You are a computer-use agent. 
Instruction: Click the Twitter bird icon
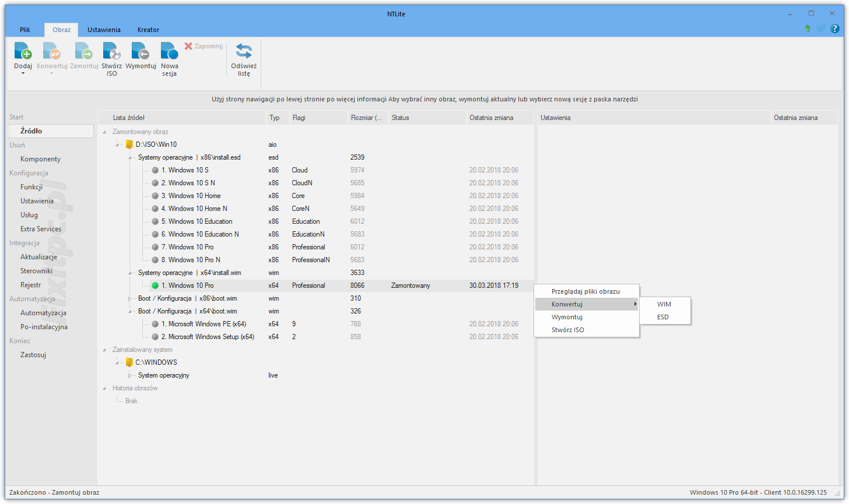(x=821, y=29)
